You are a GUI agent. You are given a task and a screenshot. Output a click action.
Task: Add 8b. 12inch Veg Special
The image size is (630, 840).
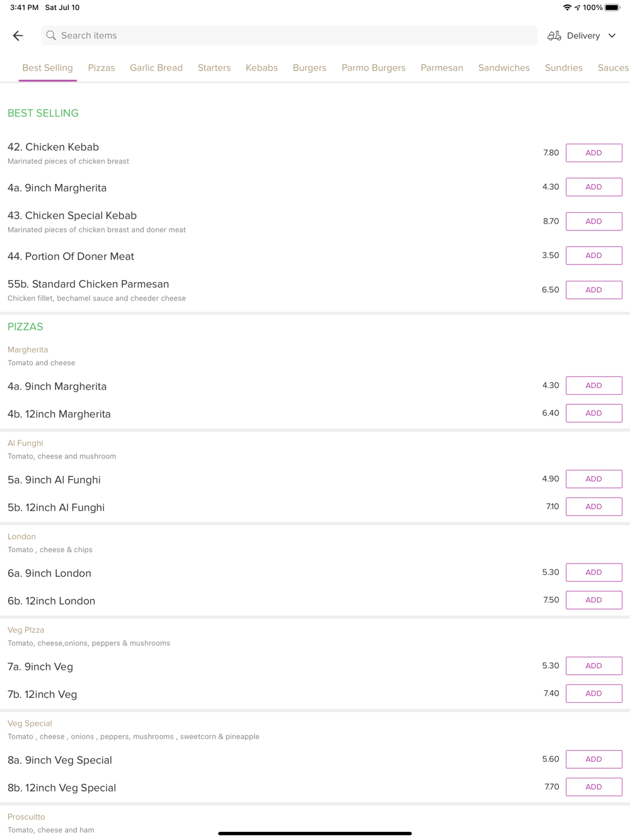593,787
